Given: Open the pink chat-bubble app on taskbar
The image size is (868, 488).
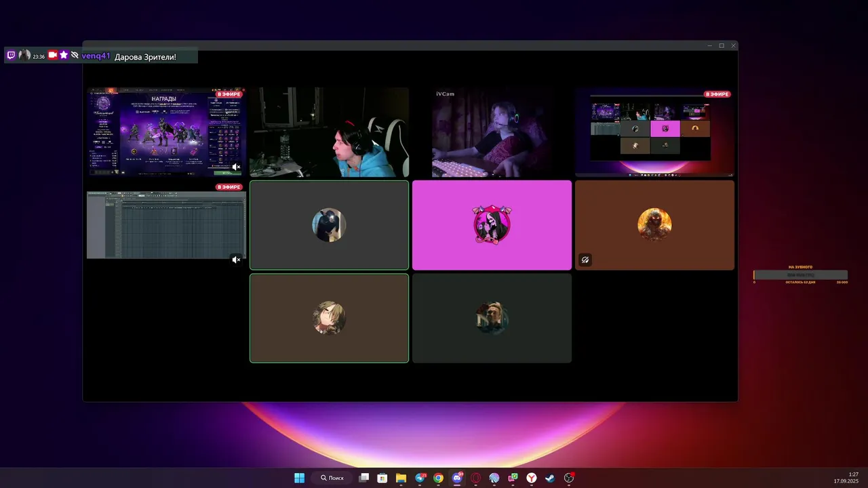Looking at the screenshot, I should (513, 478).
